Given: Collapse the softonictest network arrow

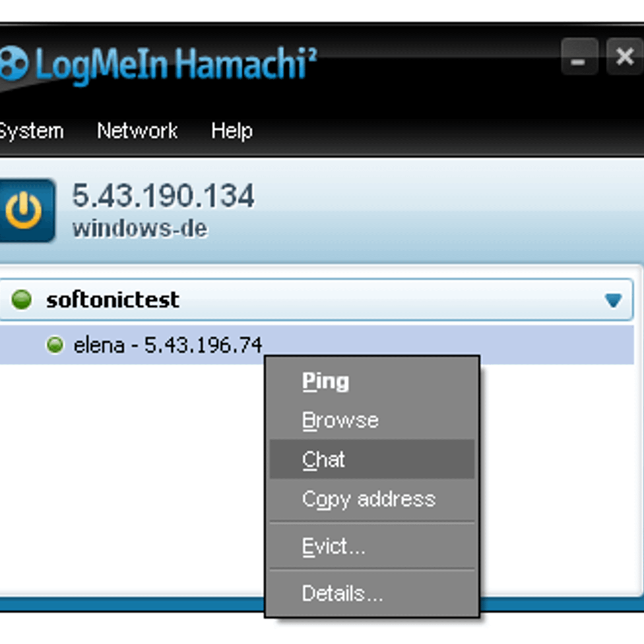Looking at the screenshot, I should tap(613, 300).
